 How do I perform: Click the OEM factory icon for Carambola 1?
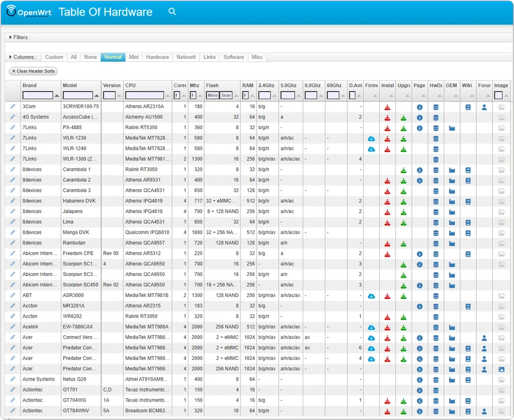click(452, 170)
